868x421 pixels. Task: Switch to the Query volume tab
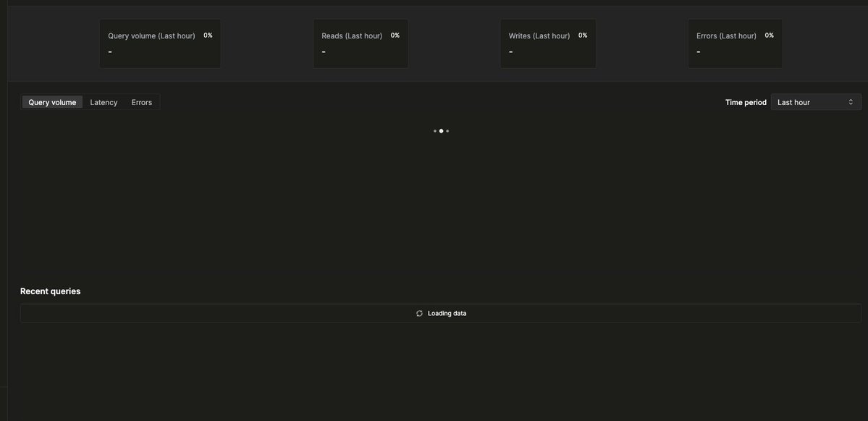click(x=52, y=102)
